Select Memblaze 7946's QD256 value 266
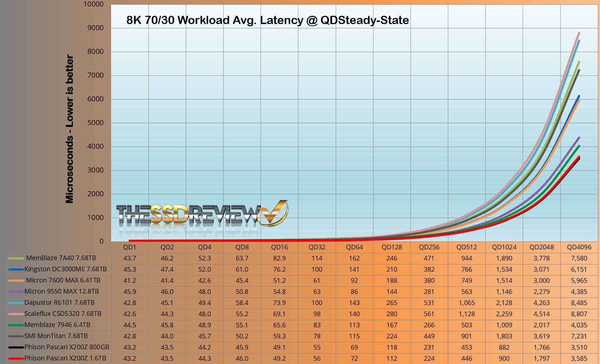 429,325
